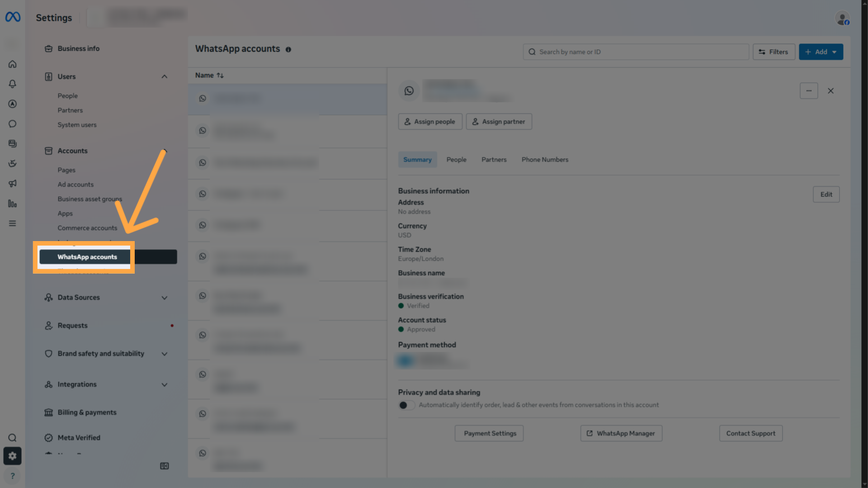Focus the Search by name or ID field

636,52
